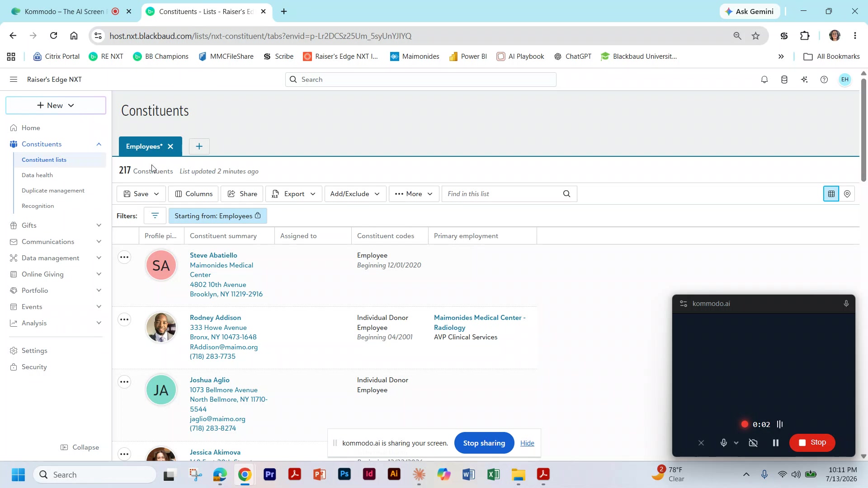Open the Columns chooser
Image resolution: width=868 pixels, height=488 pixels.
(193, 194)
